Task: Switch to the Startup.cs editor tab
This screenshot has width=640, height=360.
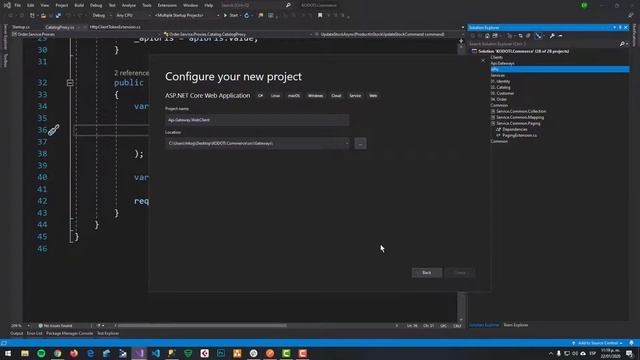Action: click(21, 27)
